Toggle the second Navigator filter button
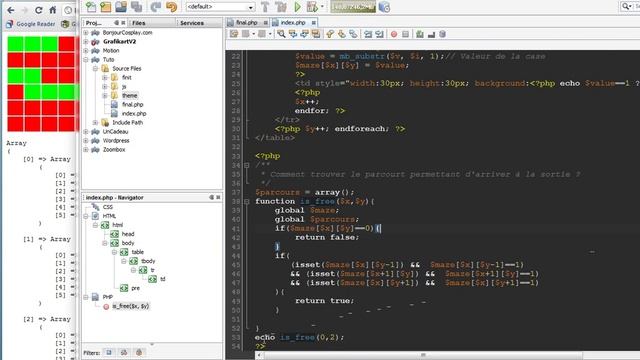Screen dimensions: 640x360 124,352
